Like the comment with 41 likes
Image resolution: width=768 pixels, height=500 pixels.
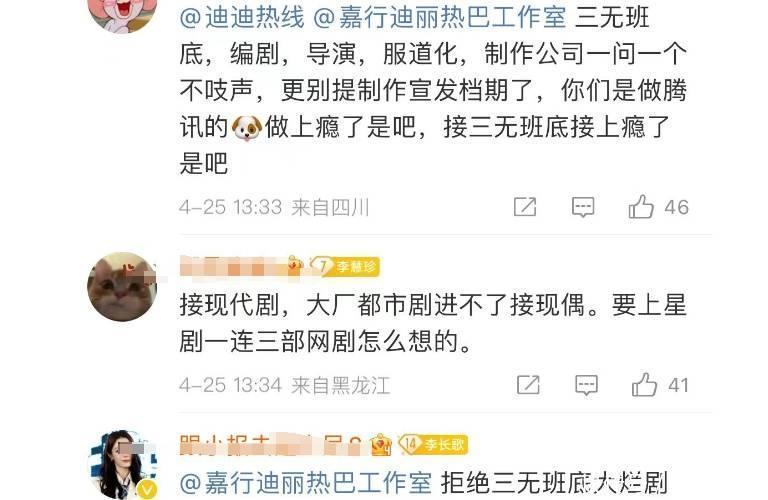(660, 384)
